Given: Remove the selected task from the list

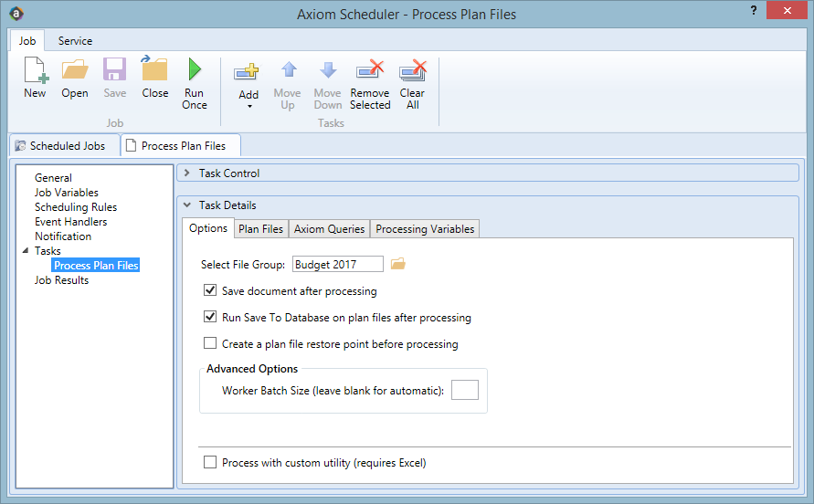Looking at the screenshot, I should pyautogui.click(x=370, y=70).
